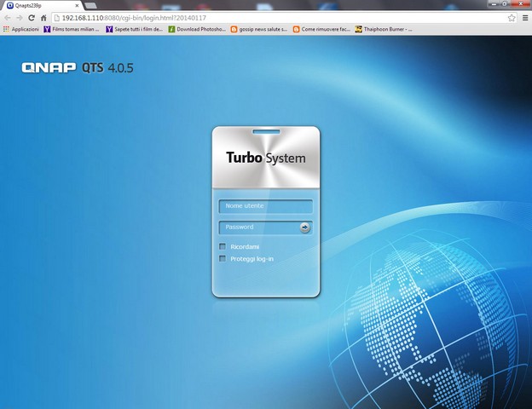Screen dimensions: 532x409
Task: Open the Sapete tutti i film bookmark
Action: click(132, 29)
